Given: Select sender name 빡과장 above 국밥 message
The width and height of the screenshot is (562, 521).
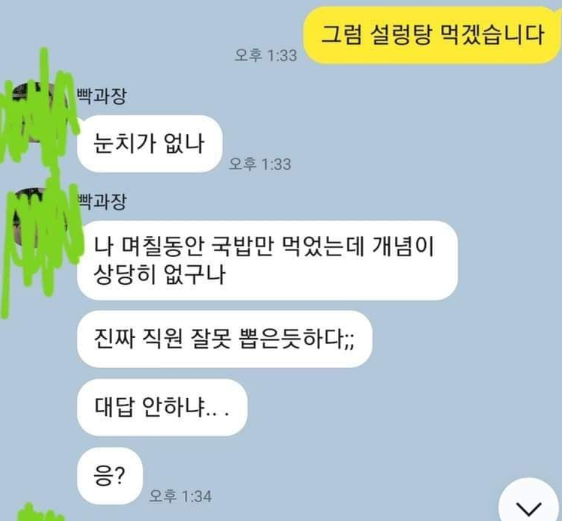Looking at the screenshot, I should (102, 202).
